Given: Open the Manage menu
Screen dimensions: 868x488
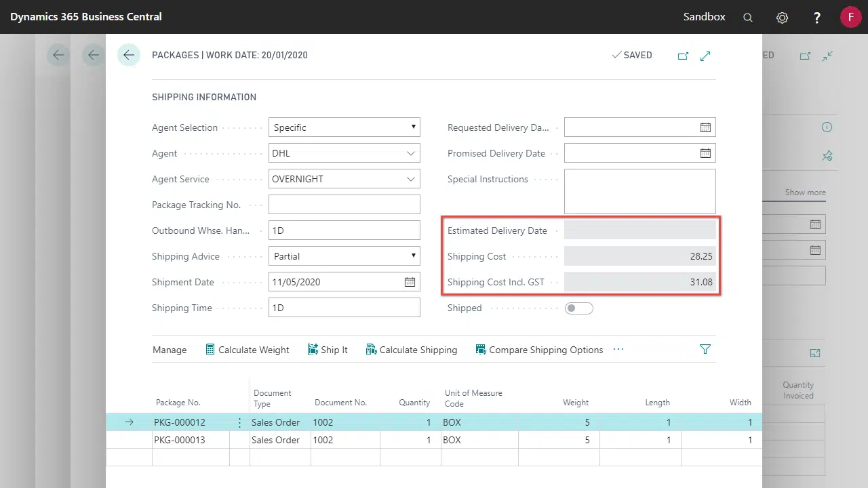Looking at the screenshot, I should 170,350.
